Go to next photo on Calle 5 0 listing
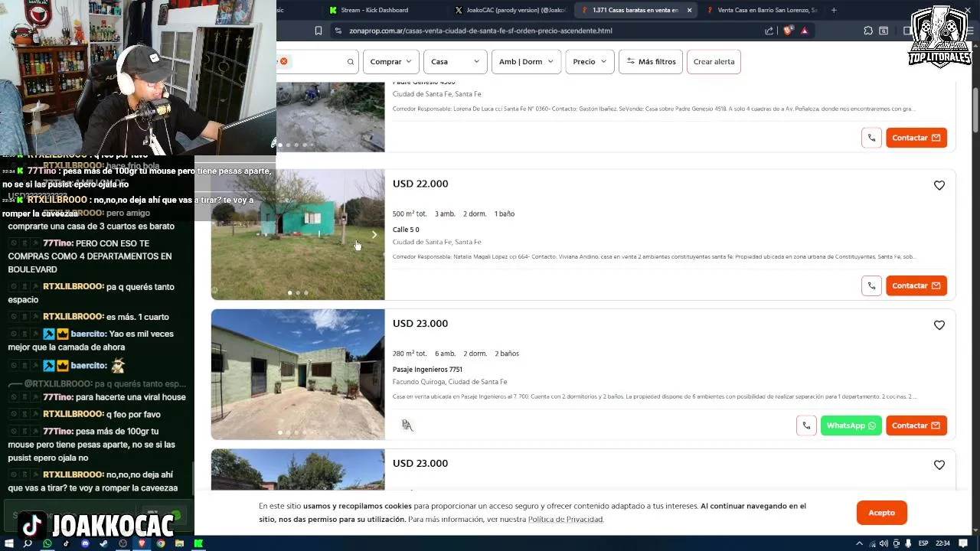 point(374,235)
